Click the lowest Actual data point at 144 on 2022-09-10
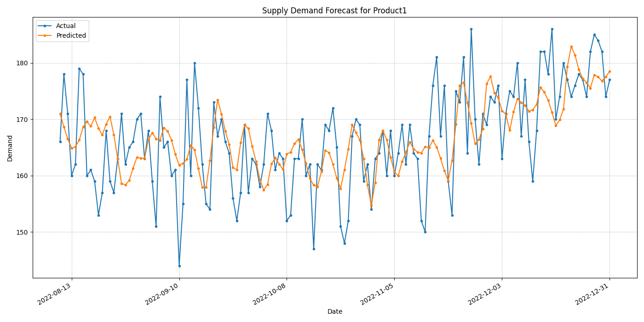The image size is (644, 322). click(x=179, y=266)
